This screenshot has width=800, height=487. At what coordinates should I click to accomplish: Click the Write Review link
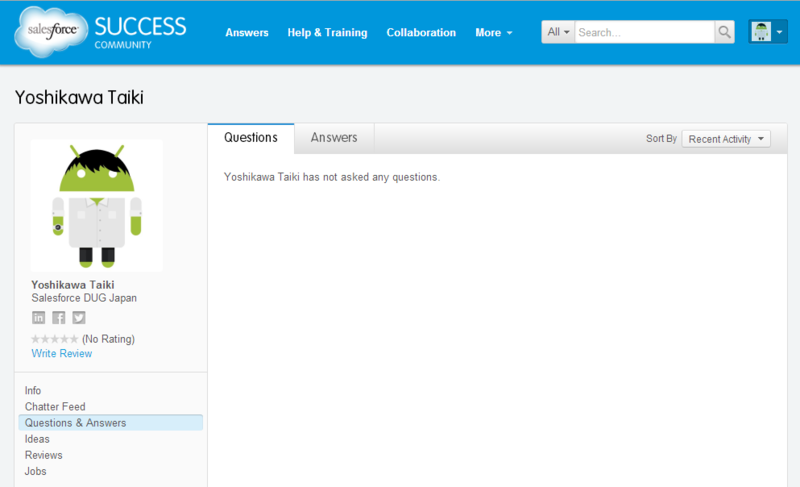[x=62, y=353]
